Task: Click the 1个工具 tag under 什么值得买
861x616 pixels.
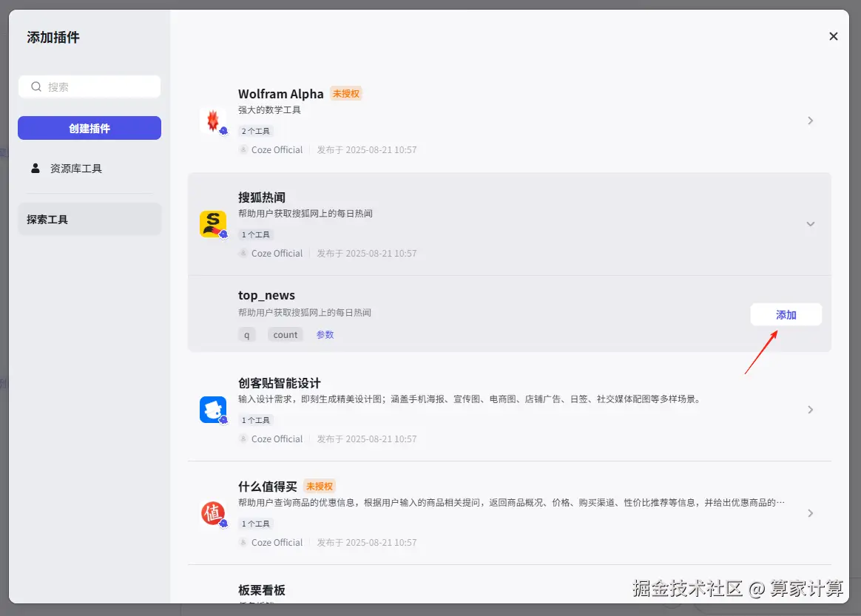Action: click(256, 524)
